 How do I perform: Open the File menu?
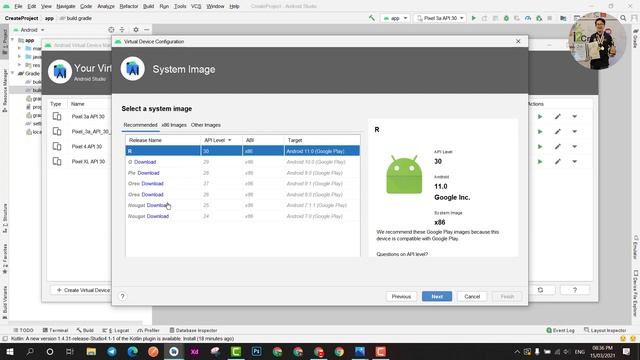point(18,6)
